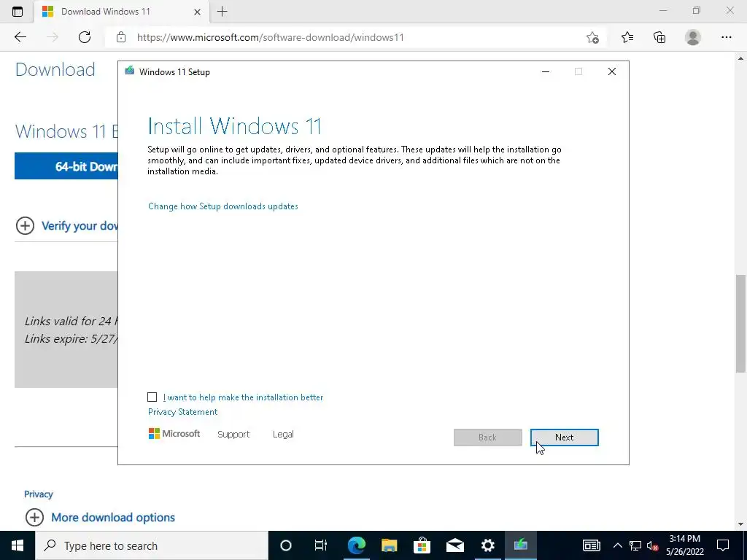Click the web page vertical scrollbar thumb
This screenshot has height=560, width=747.
coord(741,323)
